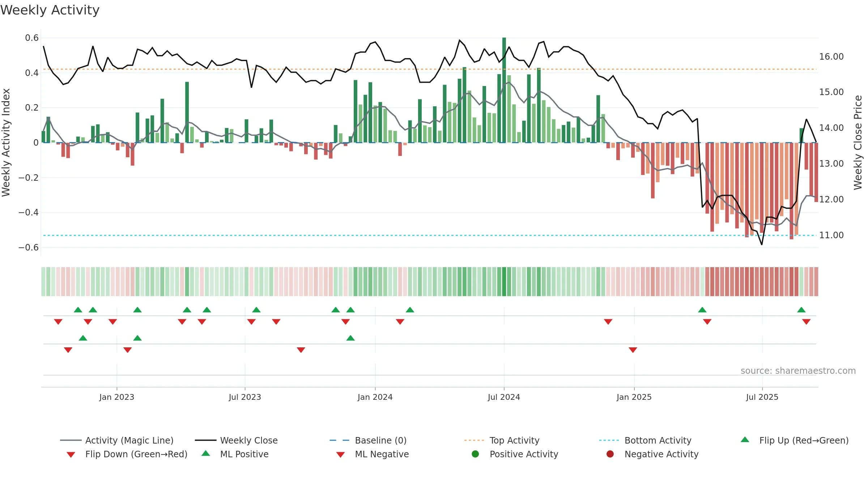Click the Weekly Activity chart title
The width and height of the screenshot is (868, 488).
point(50,10)
